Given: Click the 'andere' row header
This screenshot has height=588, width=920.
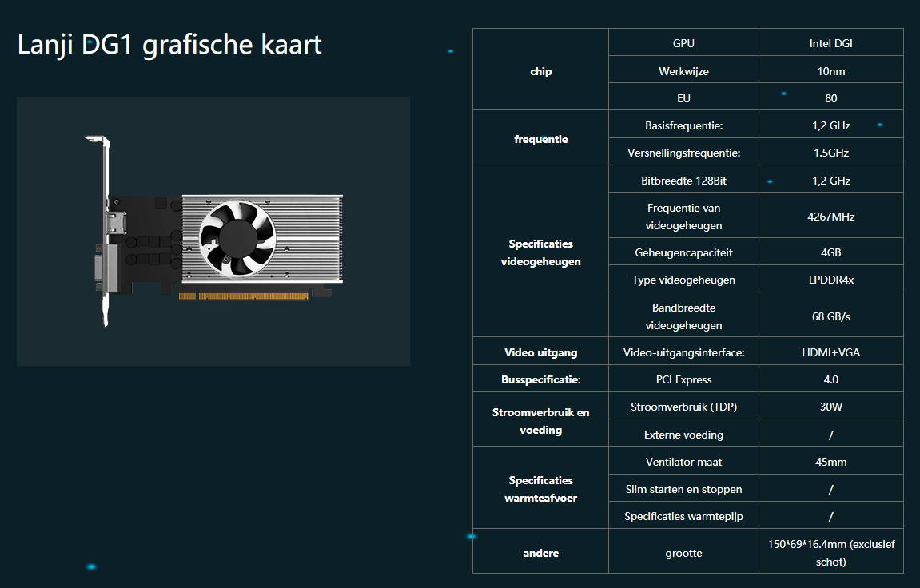Looking at the screenshot, I should tap(540, 552).
